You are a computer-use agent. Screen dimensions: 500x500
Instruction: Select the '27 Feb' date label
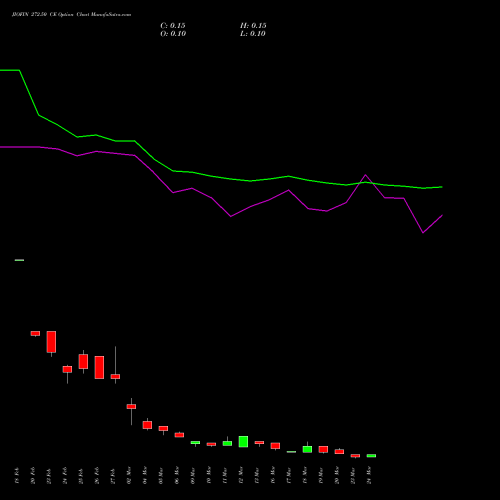[113, 476]
